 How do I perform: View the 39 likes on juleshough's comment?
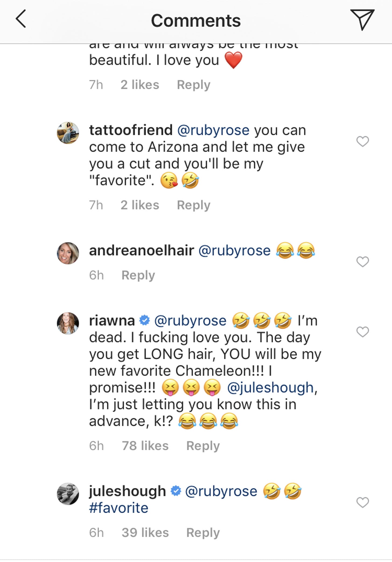[145, 532]
